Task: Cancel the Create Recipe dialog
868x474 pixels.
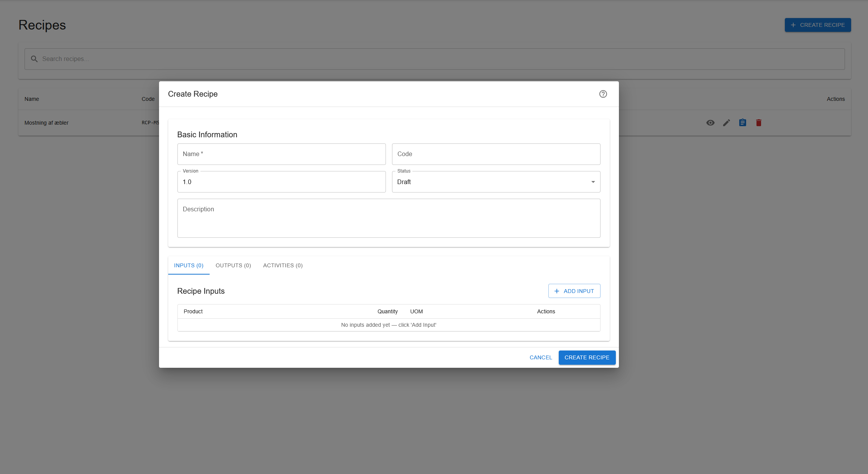Action: point(540,357)
